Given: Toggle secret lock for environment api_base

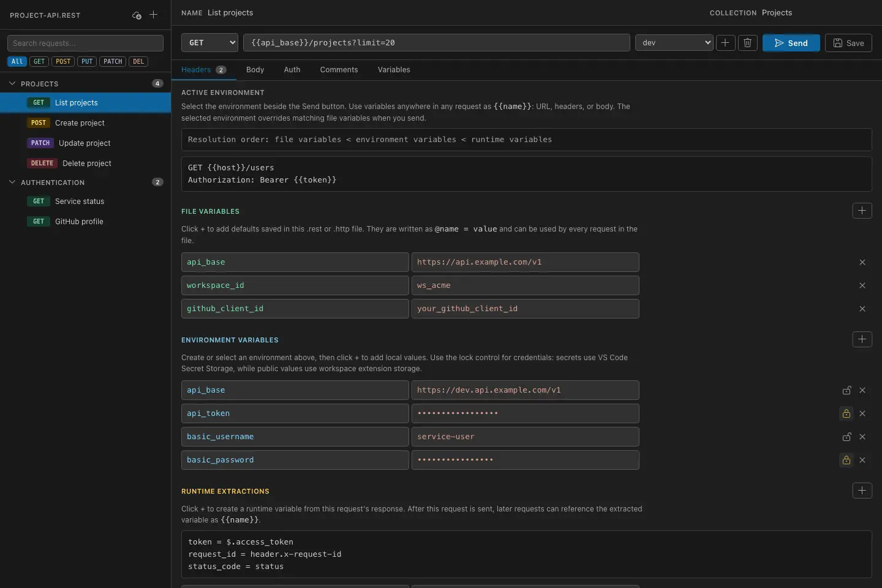Looking at the screenshot, I should coord(846,390).
